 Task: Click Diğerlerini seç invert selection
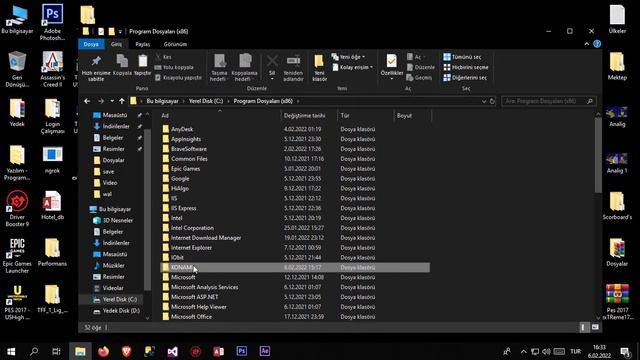pos(465,78)
